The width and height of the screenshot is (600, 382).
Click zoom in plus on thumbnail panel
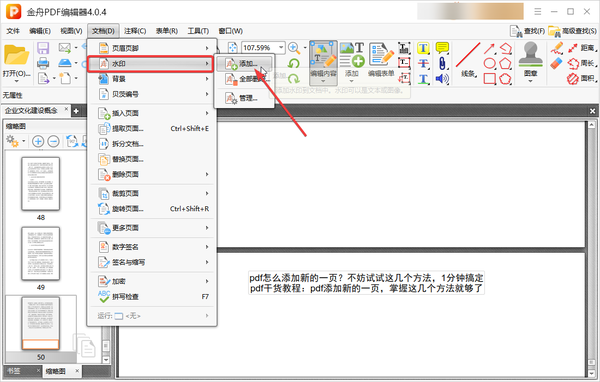(38, 142)
